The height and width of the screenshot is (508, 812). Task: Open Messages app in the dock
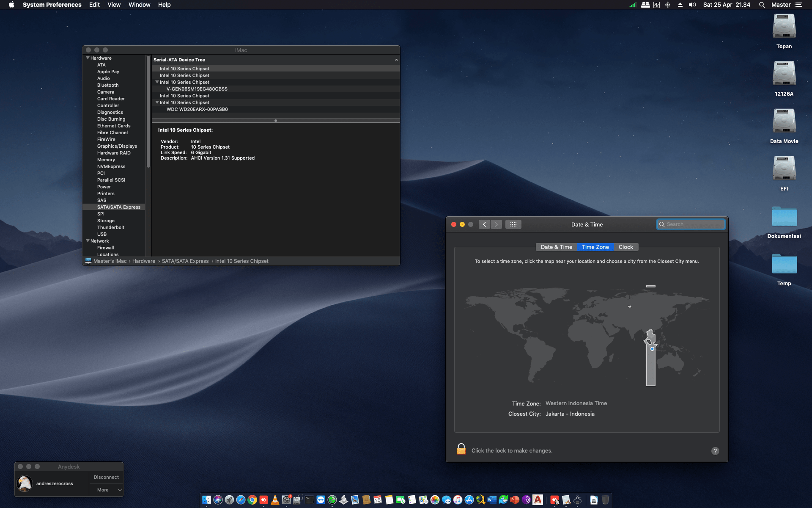[x=446, y=500]
